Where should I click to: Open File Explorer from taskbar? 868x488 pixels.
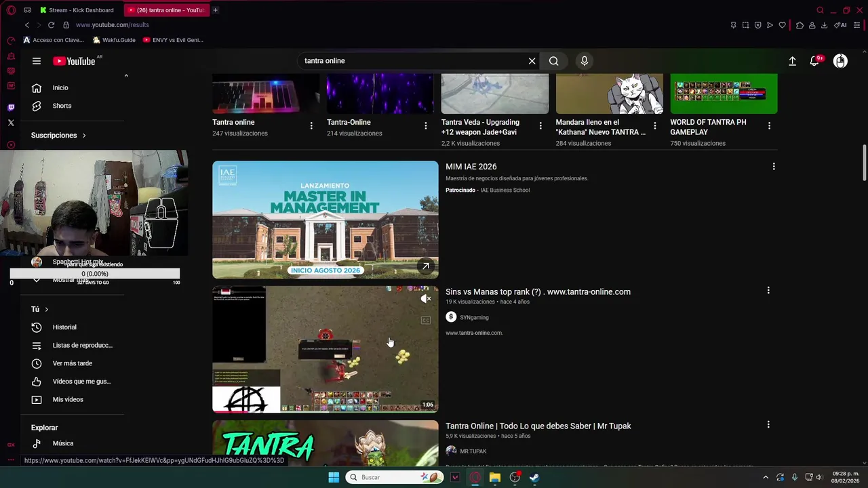495,477
